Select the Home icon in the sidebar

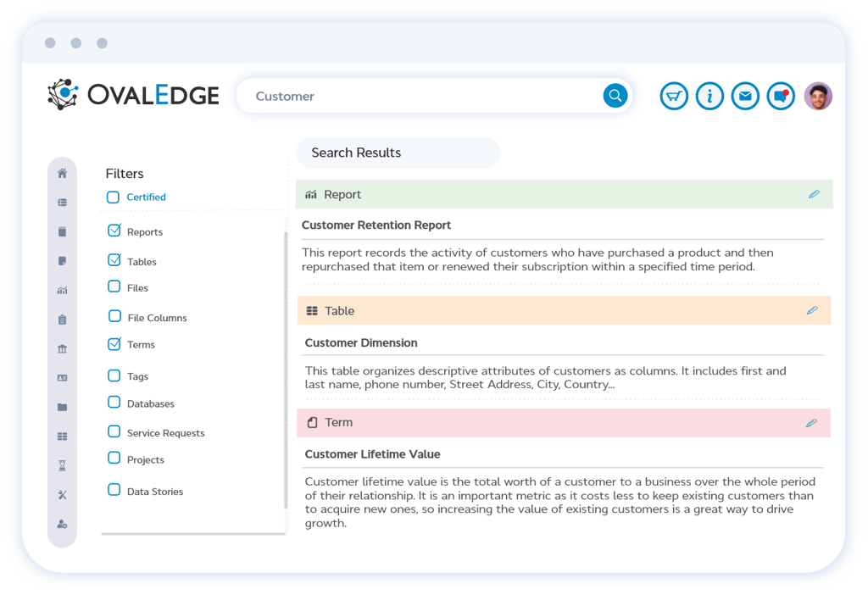62,172
